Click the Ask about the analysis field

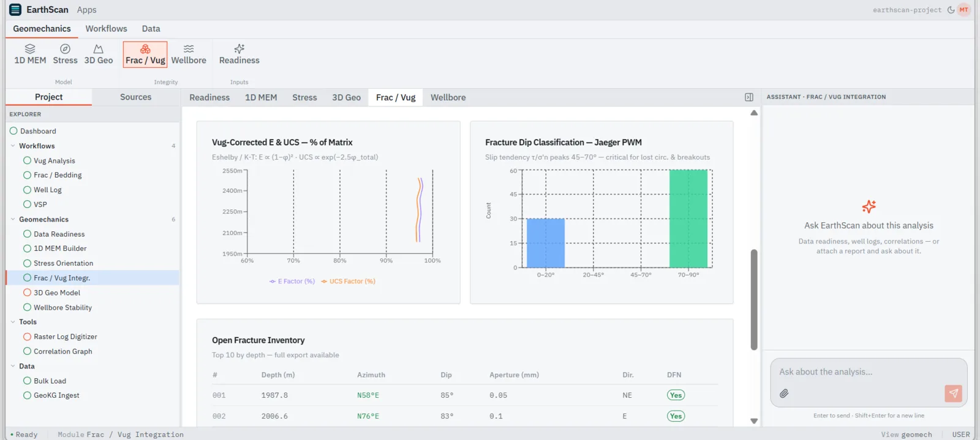(x=869, y=372)
